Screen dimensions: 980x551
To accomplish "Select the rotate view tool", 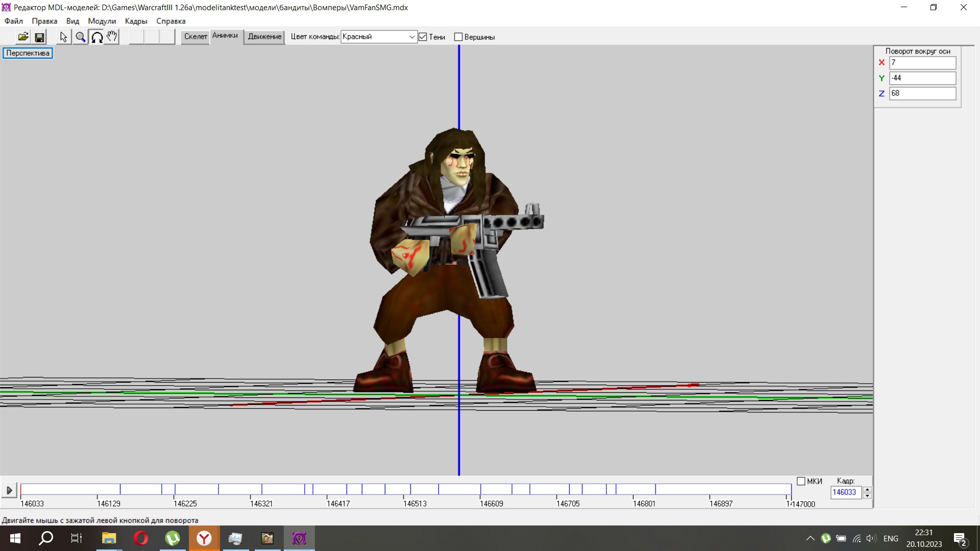I will 96,37.
